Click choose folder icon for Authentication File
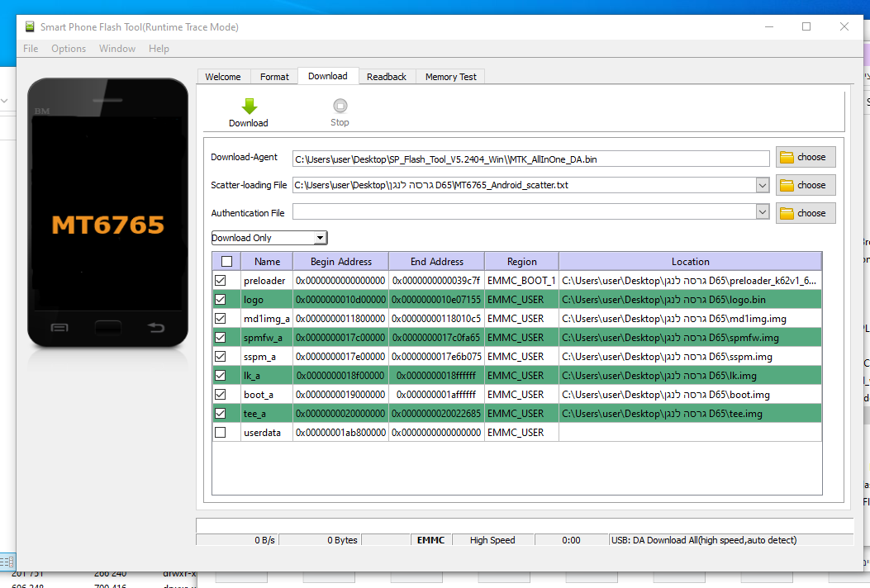Viewport: 870px width, 588px height. [787, 213]
